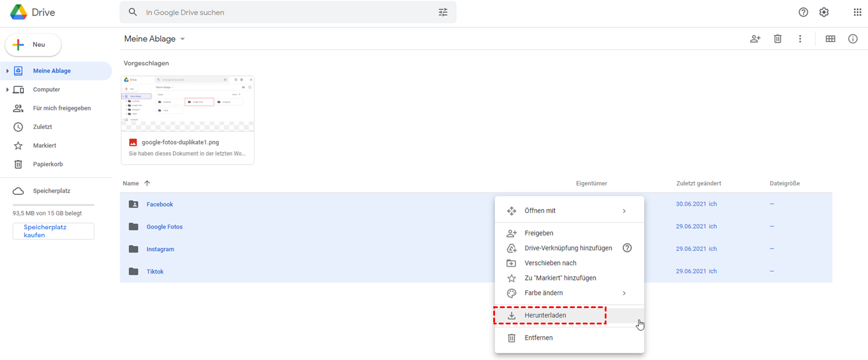The height and width of the screenshot is (360, 868).
Task: Expand the Meine Ablage tree arrow
Action: [x=8, y=71]
